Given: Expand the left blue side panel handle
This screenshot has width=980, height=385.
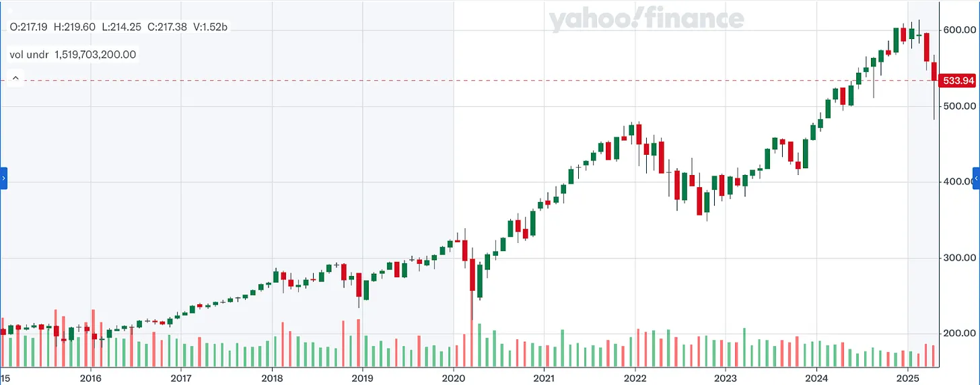Looking at the screenshot, I should pos(3,179).
